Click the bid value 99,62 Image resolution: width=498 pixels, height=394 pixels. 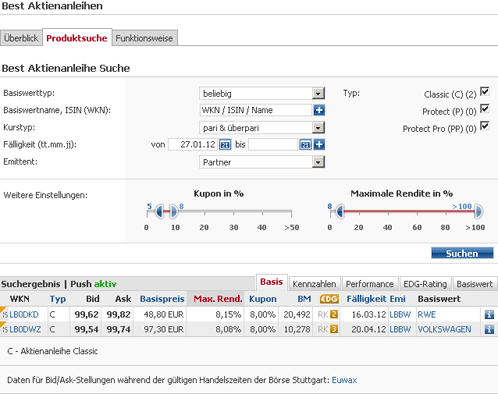87,314
